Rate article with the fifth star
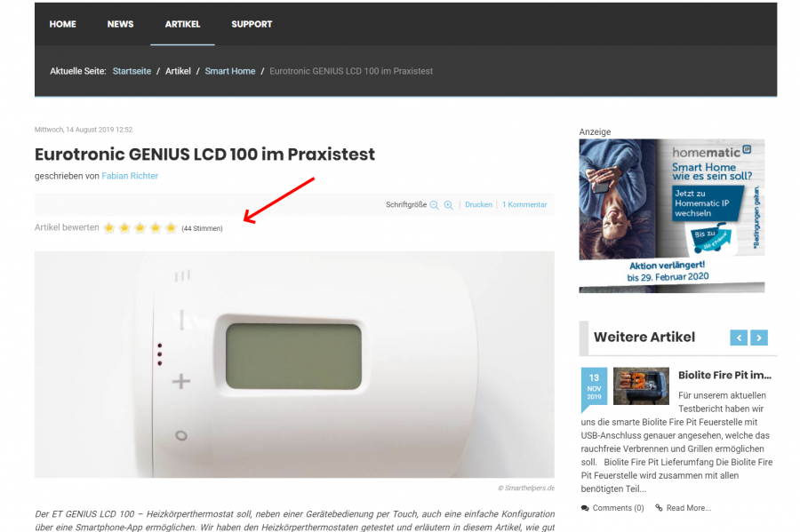 click(x=171, y=227)
